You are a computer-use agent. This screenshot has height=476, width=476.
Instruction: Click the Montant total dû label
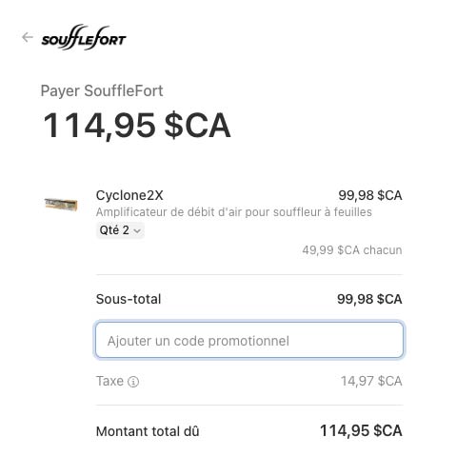[x=148, y=431]
